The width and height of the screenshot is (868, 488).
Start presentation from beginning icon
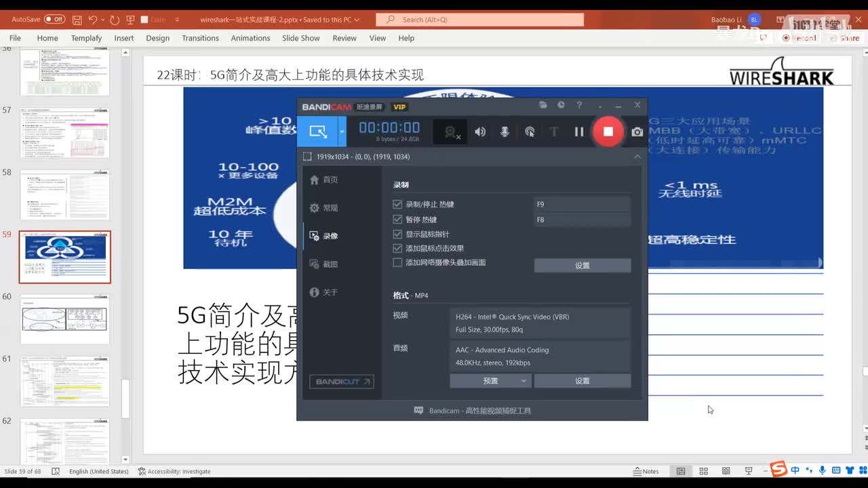(x=130, y=20)
